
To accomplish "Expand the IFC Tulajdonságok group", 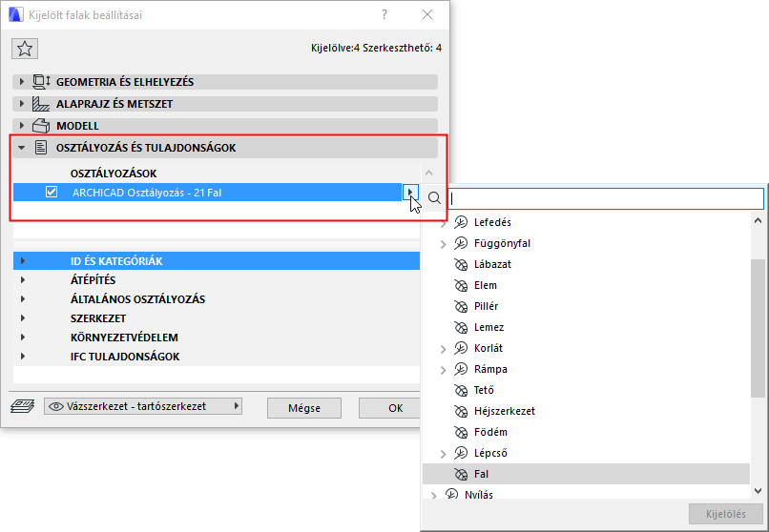I will (x=23, y=357).
